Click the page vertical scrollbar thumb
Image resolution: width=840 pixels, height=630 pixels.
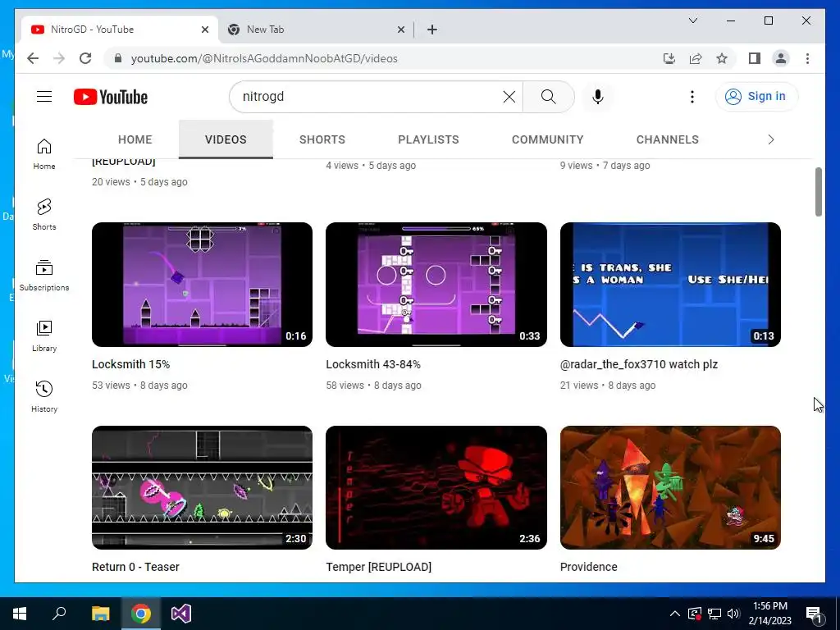818,192
